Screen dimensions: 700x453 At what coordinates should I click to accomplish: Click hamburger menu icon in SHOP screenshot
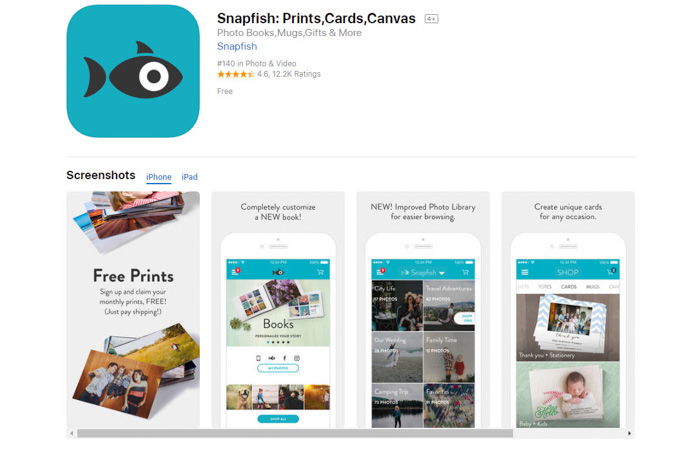pos(525,272)
